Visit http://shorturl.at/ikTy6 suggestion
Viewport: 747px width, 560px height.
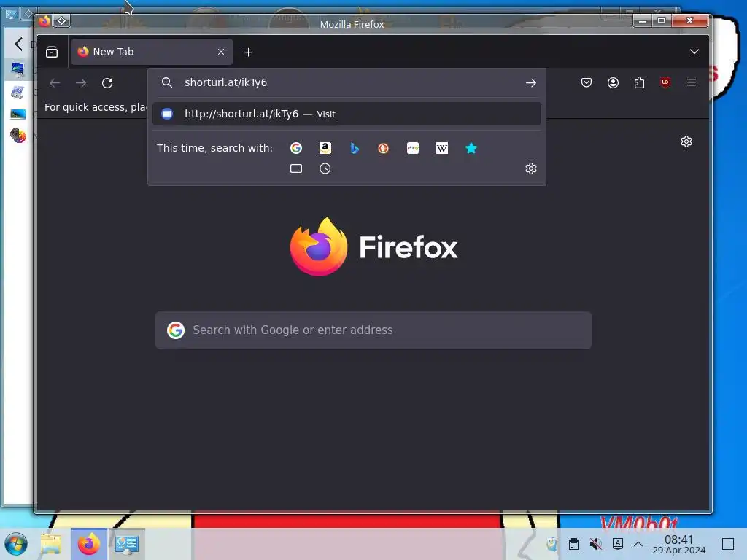pos(347,114)
